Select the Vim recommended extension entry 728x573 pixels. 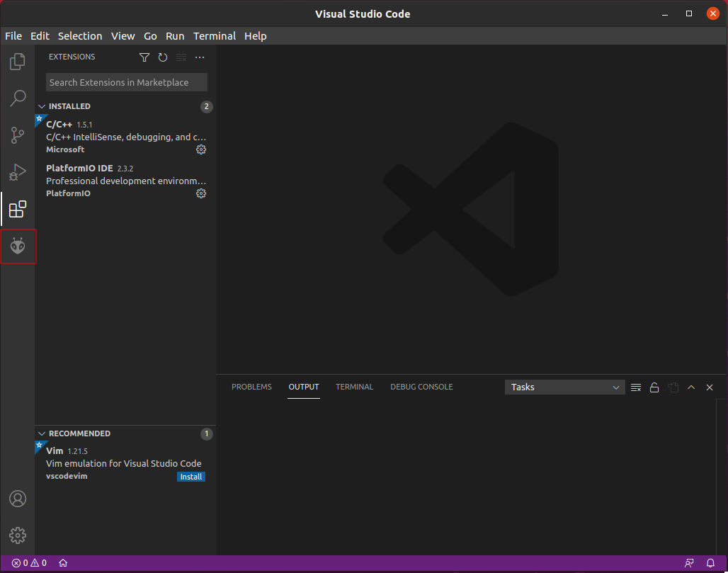pos(125,463)
